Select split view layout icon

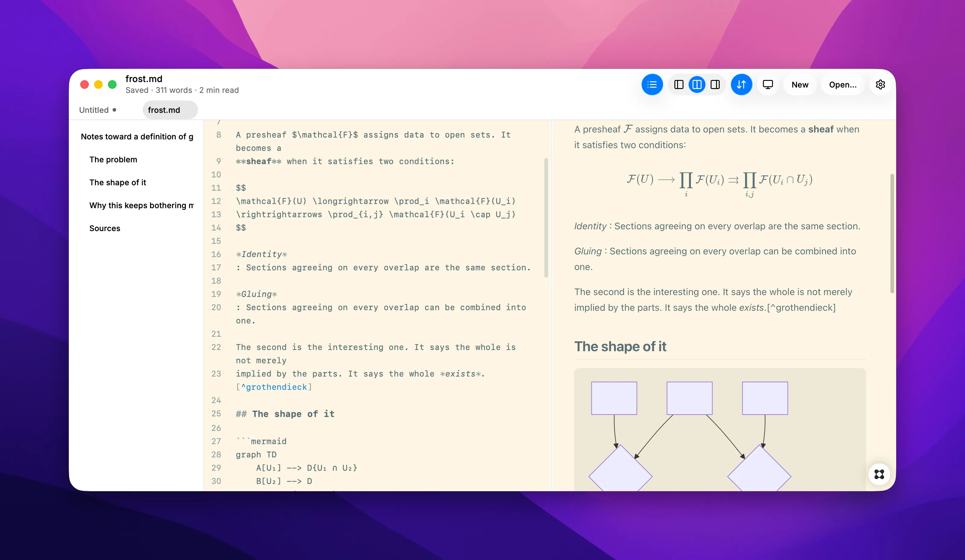point(696,84)
